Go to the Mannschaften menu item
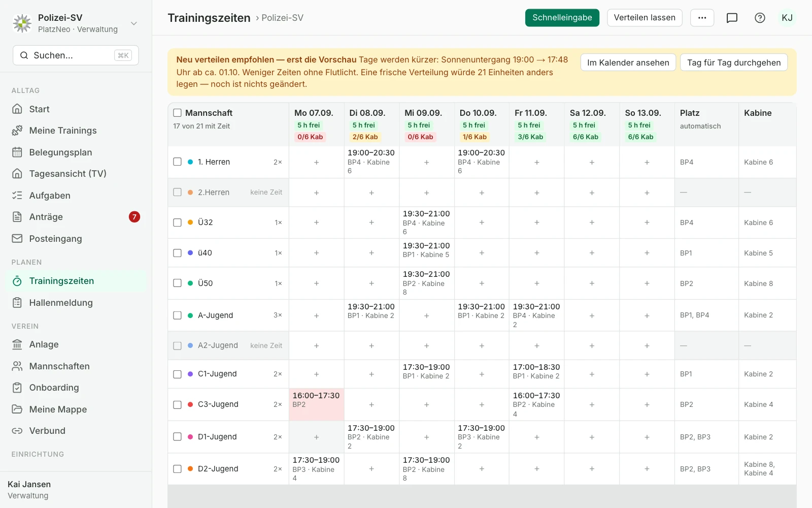Image resolution: width=812 pixels, height=508 pixels. [76, 366]
